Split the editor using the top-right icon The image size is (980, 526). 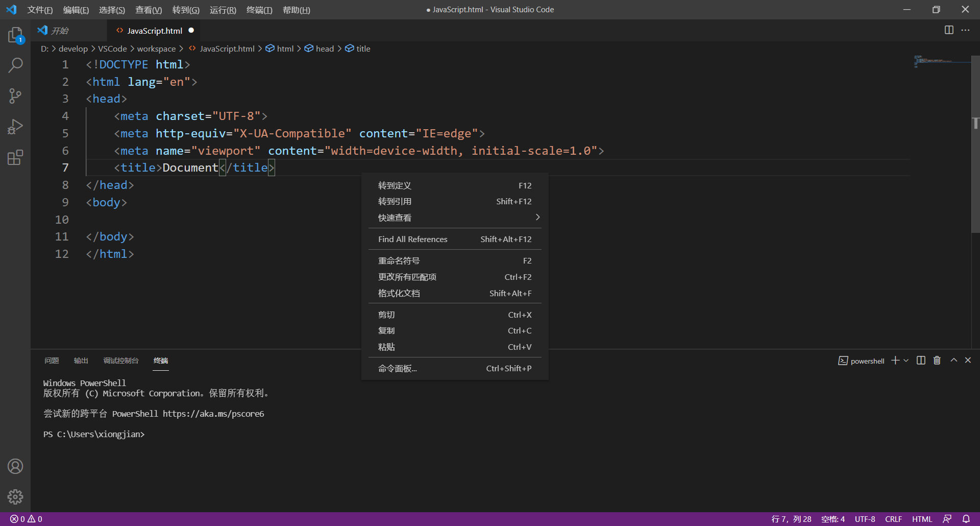(x=949, y=30)
